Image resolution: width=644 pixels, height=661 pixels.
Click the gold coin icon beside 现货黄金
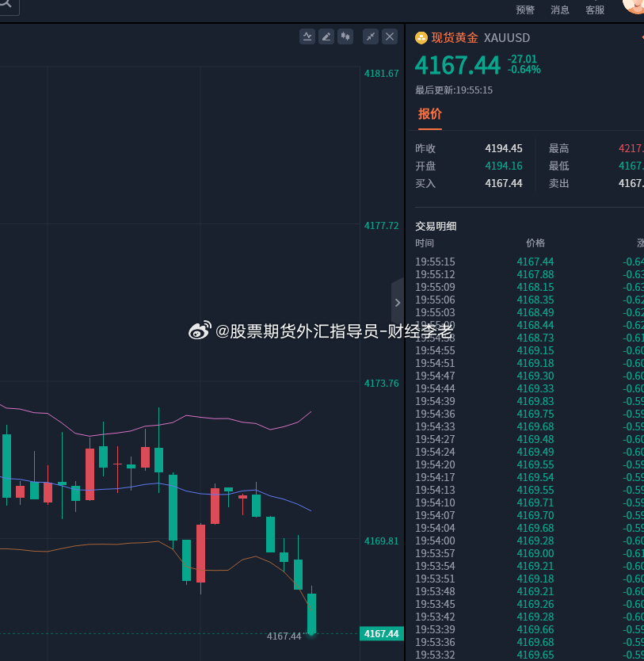421,38
